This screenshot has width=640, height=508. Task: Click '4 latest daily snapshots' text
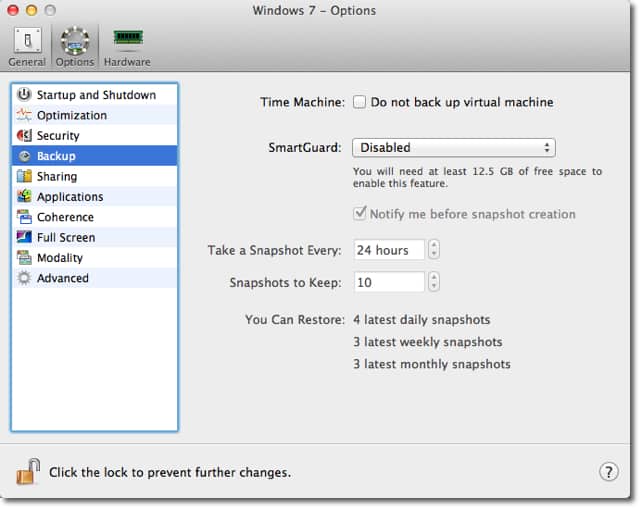click(x=422, y=319)
